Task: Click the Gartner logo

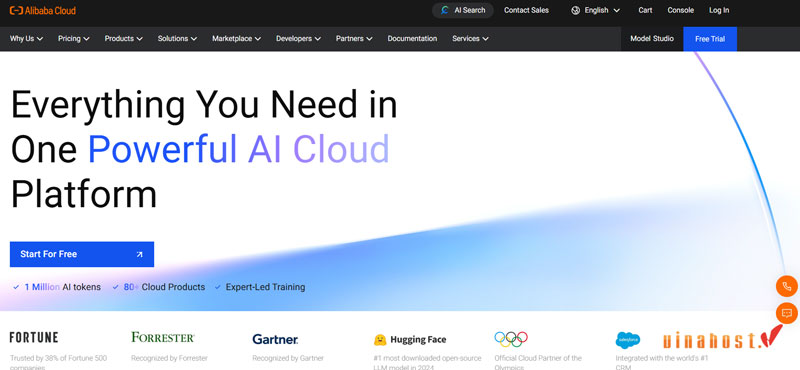Action: click(275, 339)
